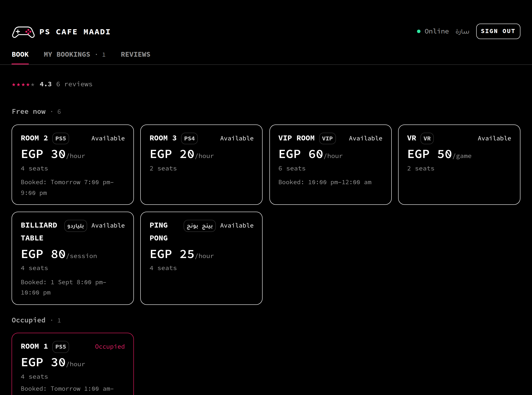Click the 'Occupied' section heading
The image size is (532, 395).
coord(29,320)
